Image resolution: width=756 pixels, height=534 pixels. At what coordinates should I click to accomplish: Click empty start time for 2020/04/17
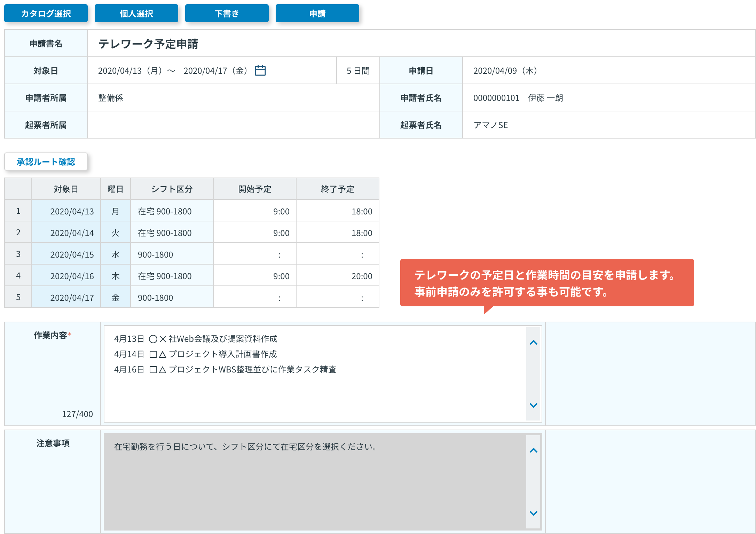pyautogui.click(x=255, y=297)
